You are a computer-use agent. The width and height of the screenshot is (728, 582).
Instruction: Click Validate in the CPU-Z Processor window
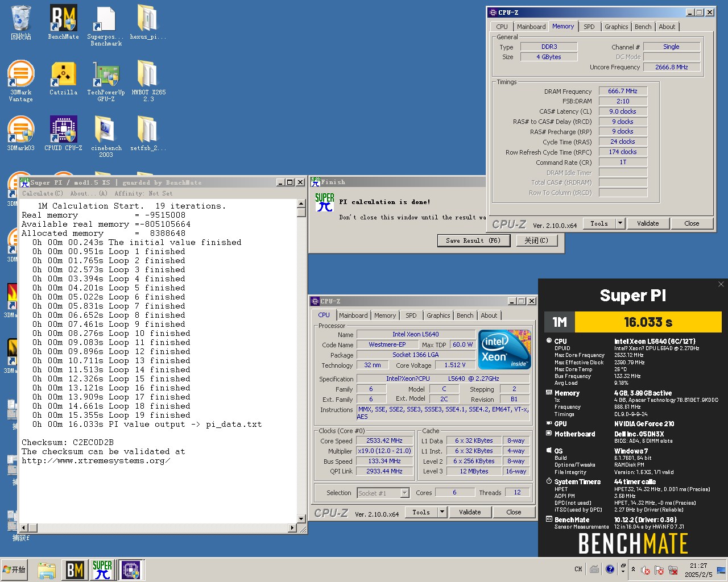470,512
